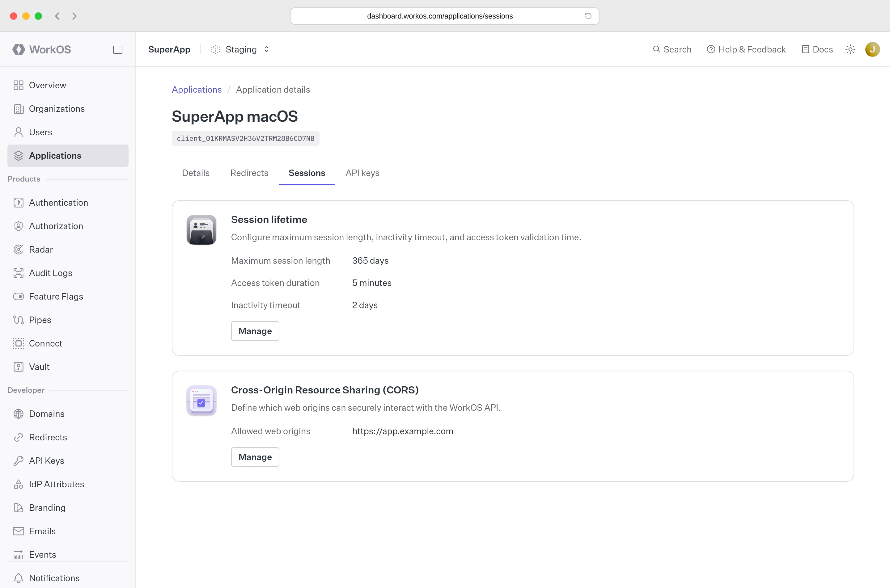Manage the Session lifetime settings
890x588 pixels.
255,331
